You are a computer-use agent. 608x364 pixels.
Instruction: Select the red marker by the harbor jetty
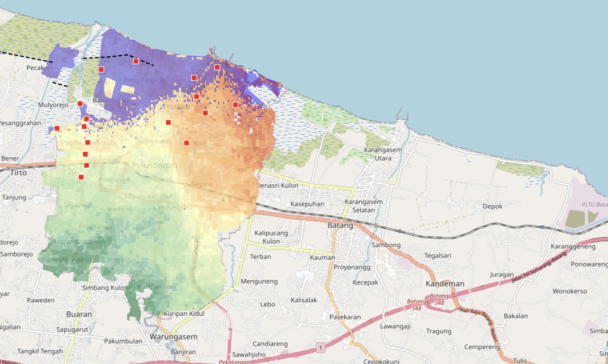[x=217, y=67]
